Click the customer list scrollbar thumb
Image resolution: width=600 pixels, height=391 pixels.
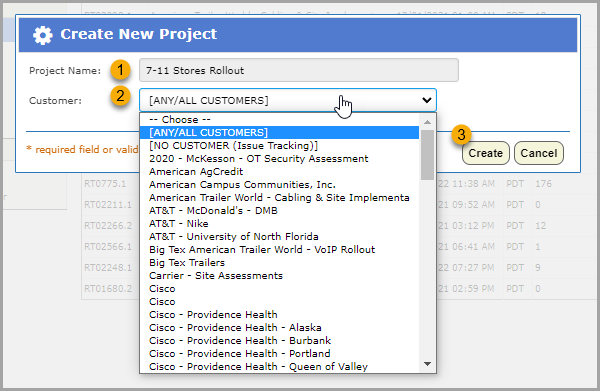coord(427,155)
